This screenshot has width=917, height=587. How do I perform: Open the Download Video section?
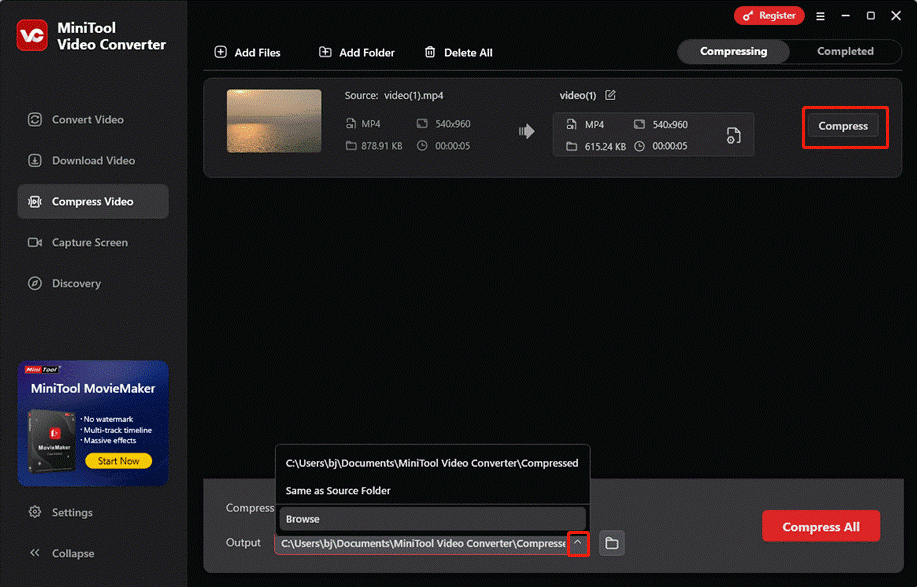(93, 160)
